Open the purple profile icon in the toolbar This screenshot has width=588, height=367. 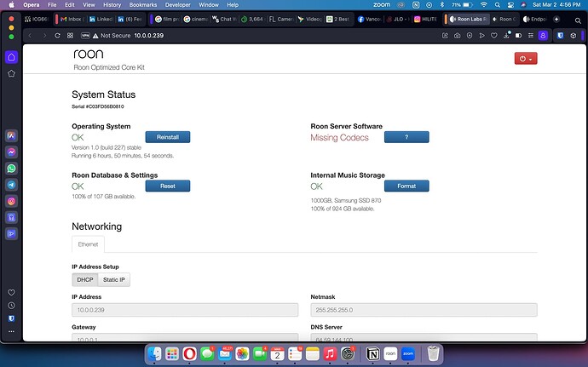pos(543,36)
